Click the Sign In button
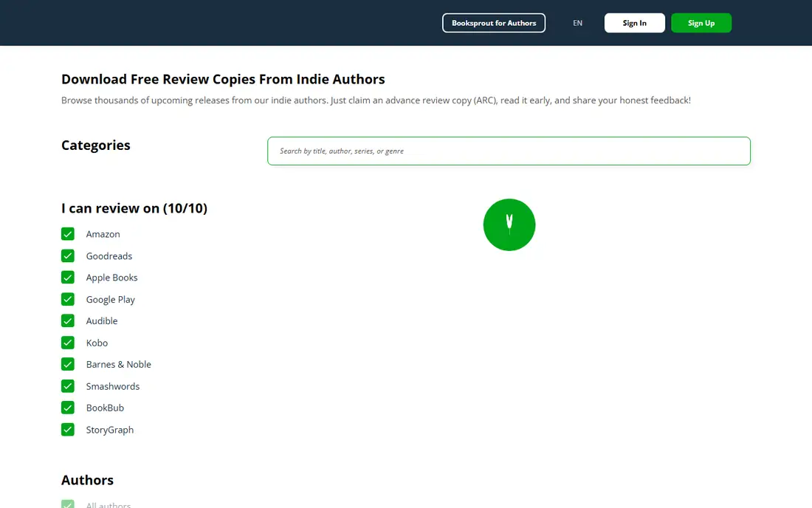Image resolution: width=812 pixels, height=508 pixels. pyautogui.click(x=634, y=23)
